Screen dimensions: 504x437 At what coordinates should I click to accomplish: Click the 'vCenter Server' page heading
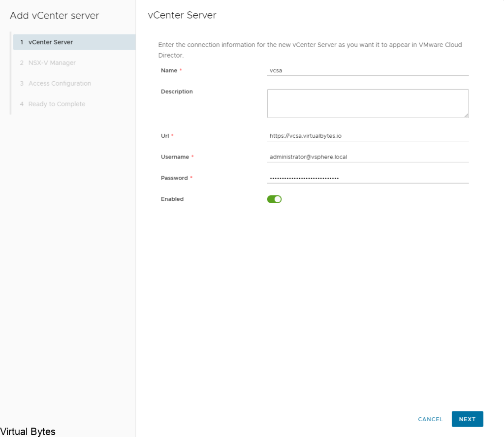[x=182, y=15]
